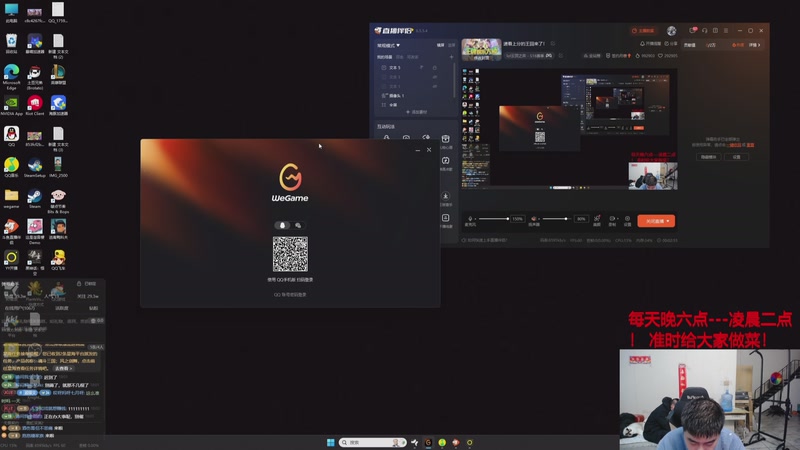The width and height of the screenshot is (800, 450).
Task: Select WeChat login icon in WeGame
Action: (x=298, y=226)
